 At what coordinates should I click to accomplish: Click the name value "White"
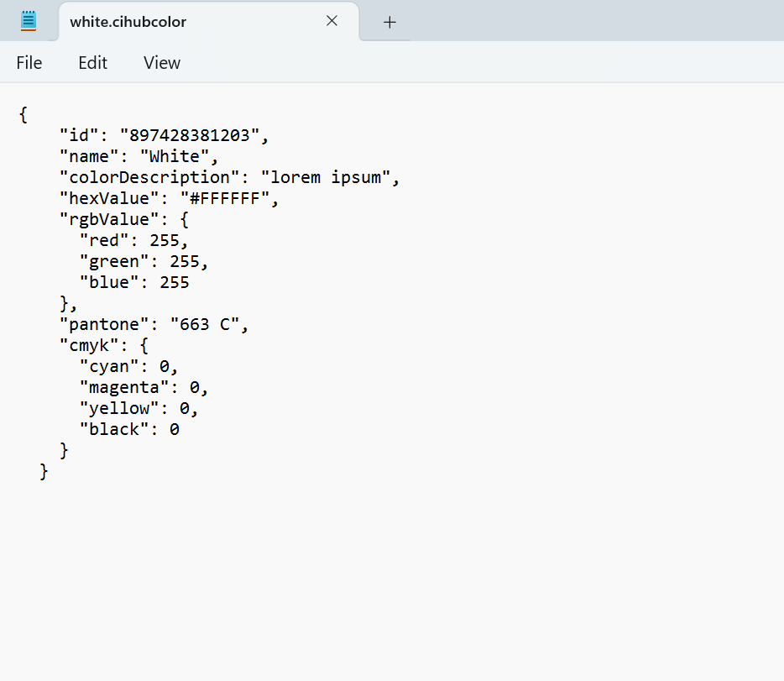coord(175,156)
